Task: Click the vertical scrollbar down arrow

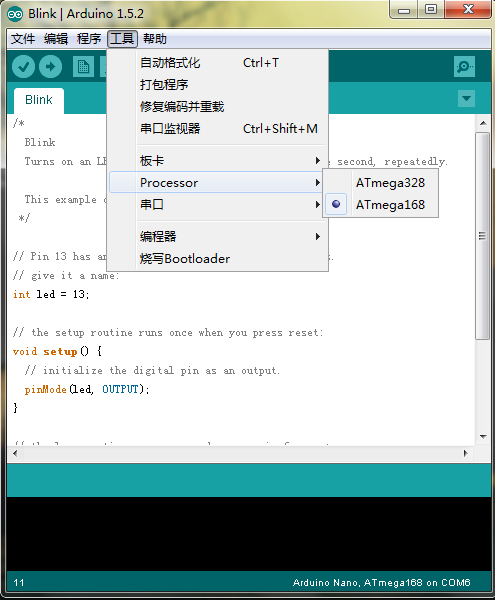Action: point(483,437)
